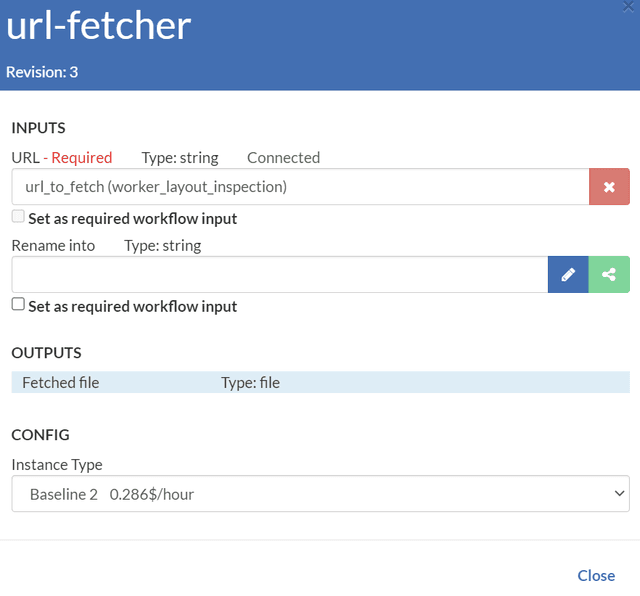Viewport: 640px width, 596px height.
Task: Open the Instance Type dropdown
Action: (320, 494)
